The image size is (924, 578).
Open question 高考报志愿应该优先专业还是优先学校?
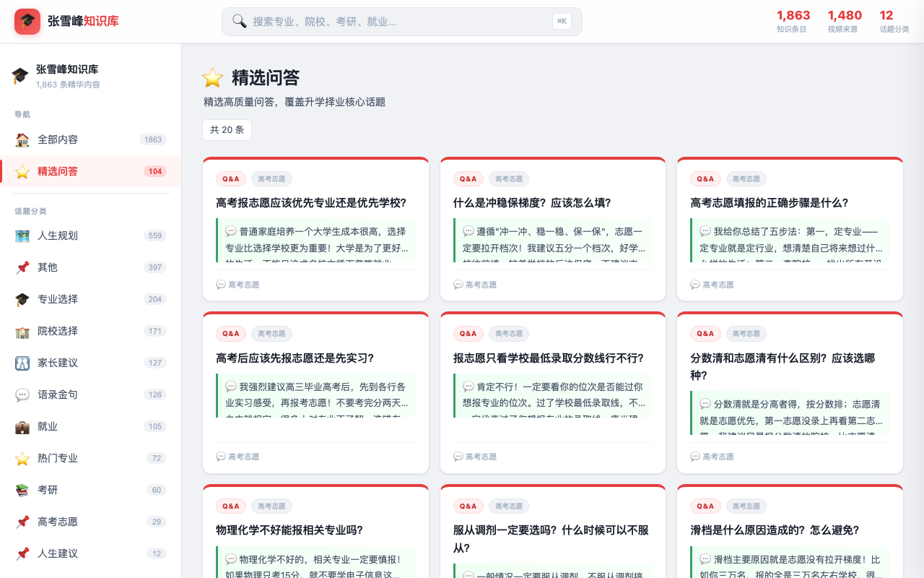click(x=311, y=203)
